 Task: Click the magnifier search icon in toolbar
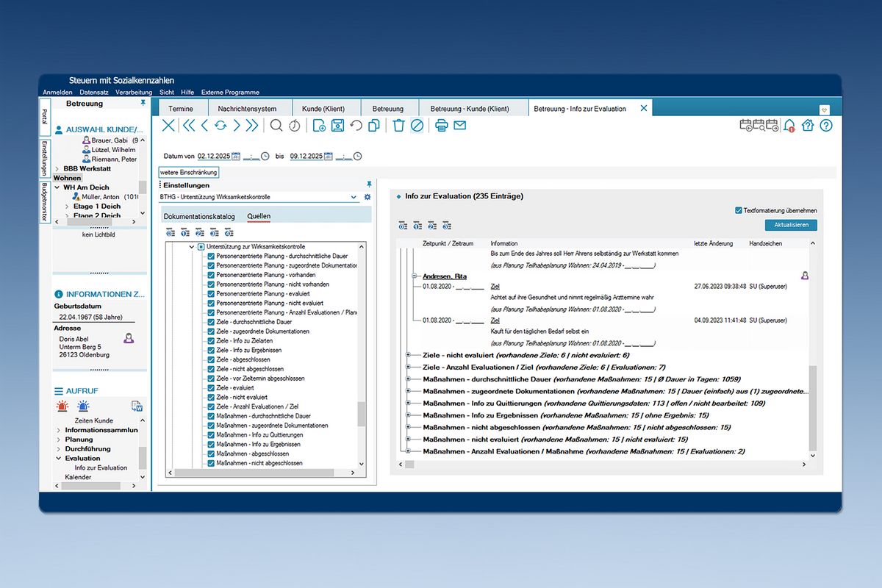[276, 126]
